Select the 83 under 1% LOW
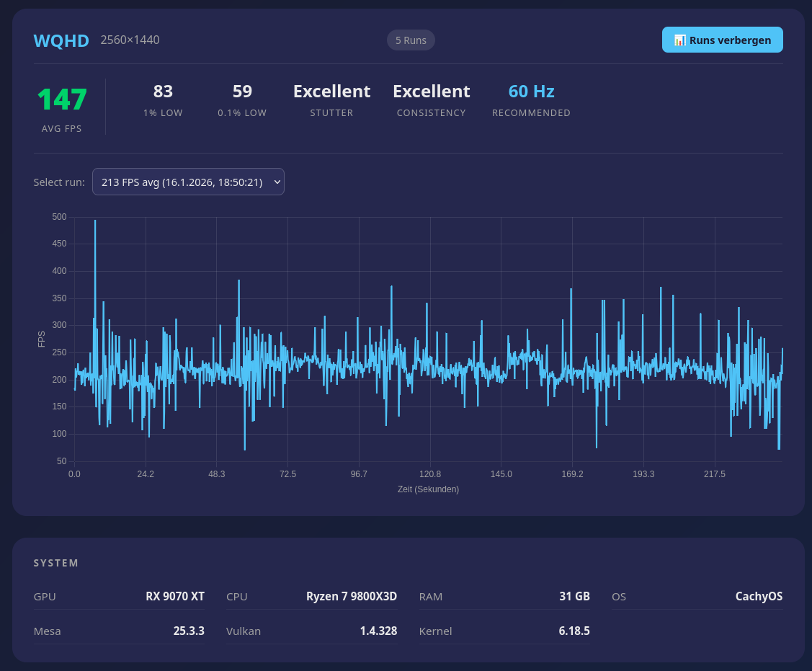 (x=163, y=92)
